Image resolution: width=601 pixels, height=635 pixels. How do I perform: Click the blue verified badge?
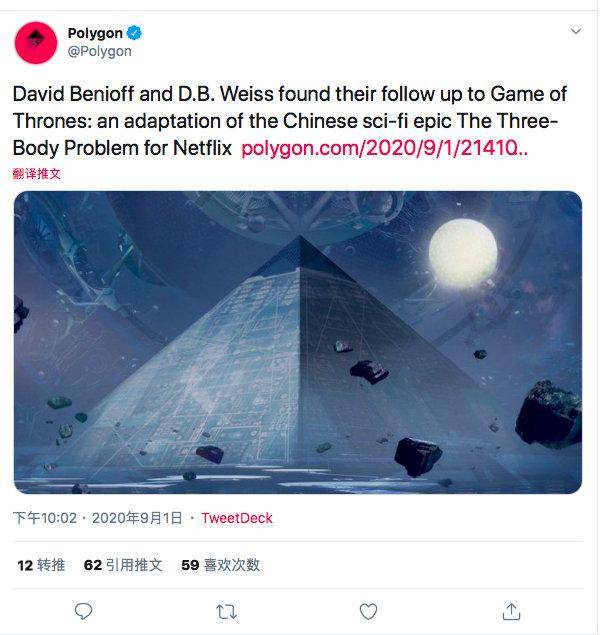point(134,33)
